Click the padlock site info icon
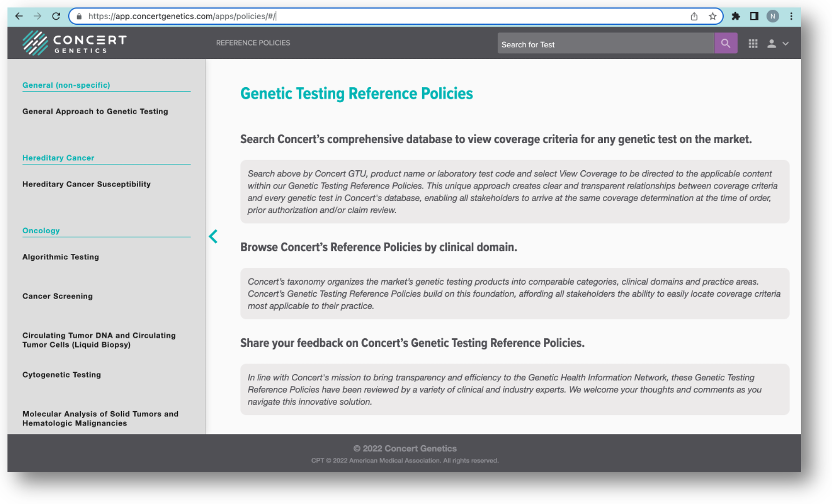Image resolution: width=832 pixels, height=504 pixels. tap(79, 16)
